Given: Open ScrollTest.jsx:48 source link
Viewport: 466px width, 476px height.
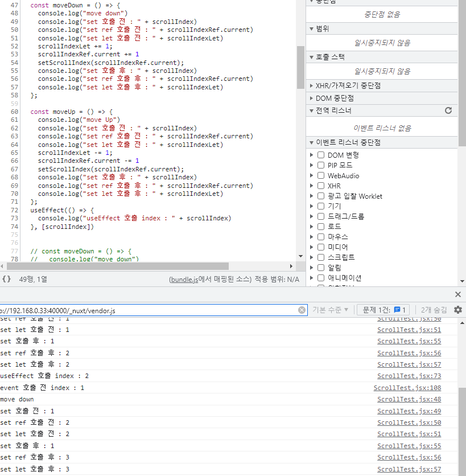Looking at the screenshot, I should pos(409,399).
